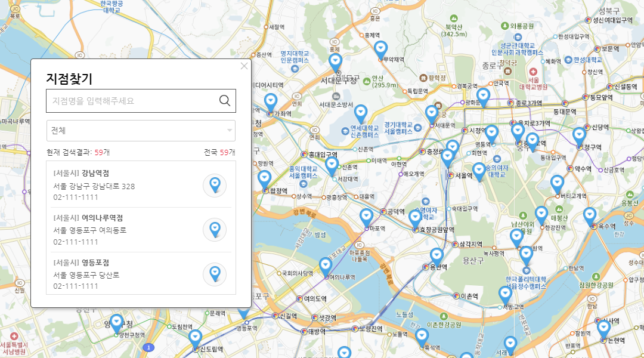Viewport: 644px width, 358px height.
Task: Click the 종로3가역 station label on map
Action: point(528,103)
